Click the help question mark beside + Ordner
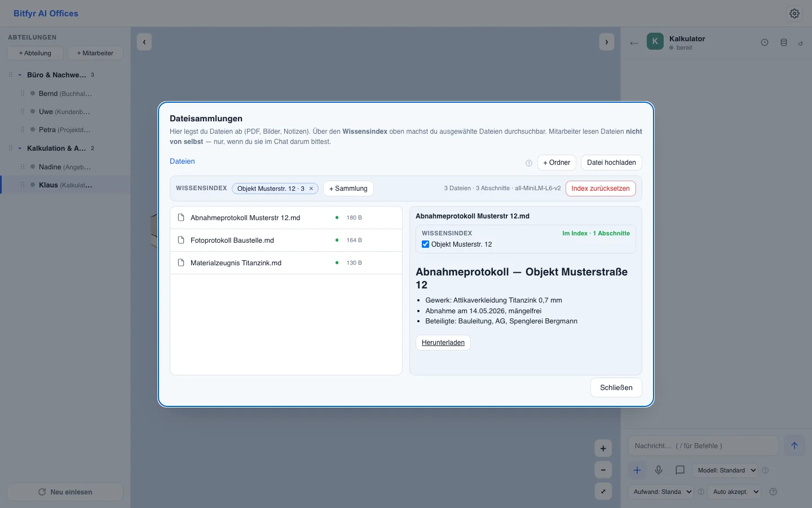812x508 pixels. pyautogui.click(x=529, y=163)
